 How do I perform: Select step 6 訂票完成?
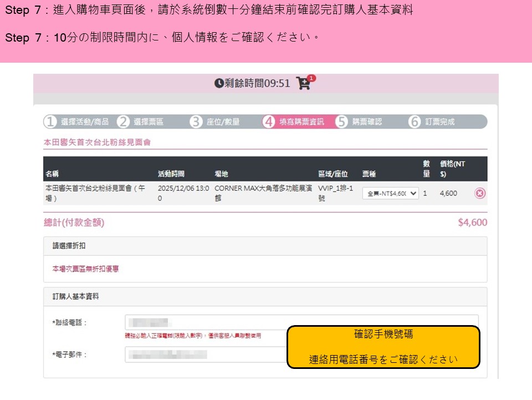(x=433, y=122)
